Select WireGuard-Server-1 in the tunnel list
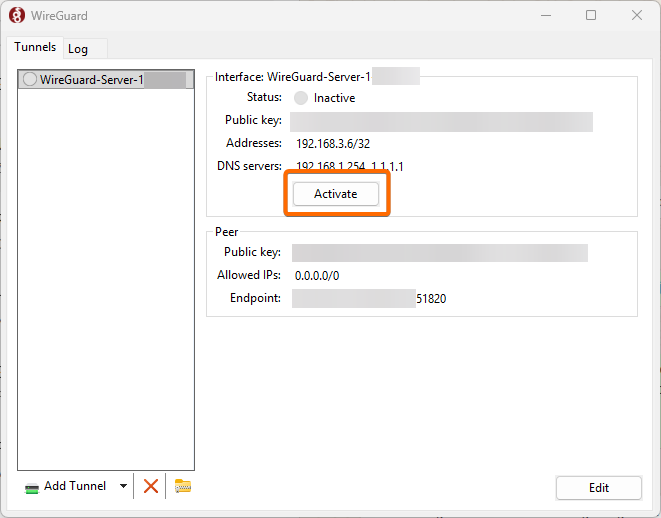Screen dimensions: 661x518 (92, 80)
